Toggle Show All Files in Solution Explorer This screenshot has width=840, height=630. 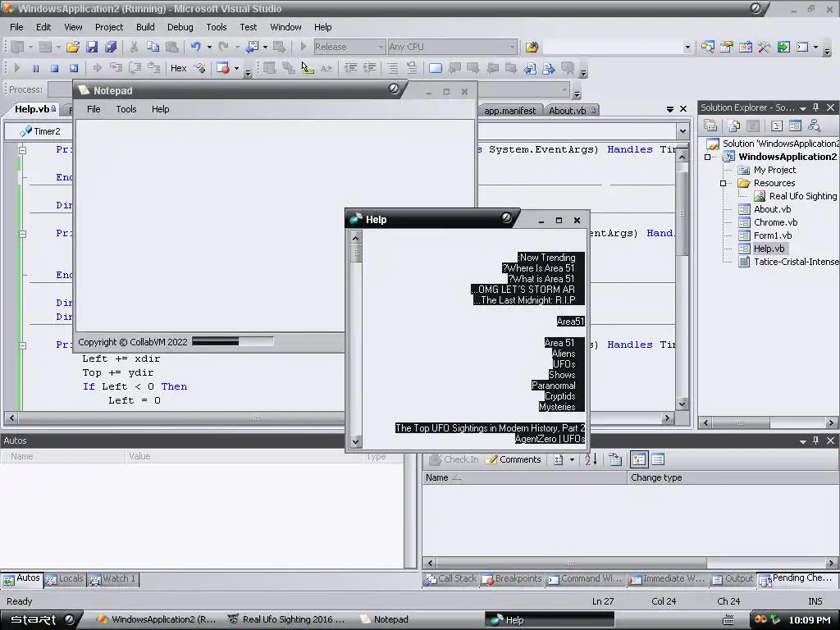coord(734,126)
